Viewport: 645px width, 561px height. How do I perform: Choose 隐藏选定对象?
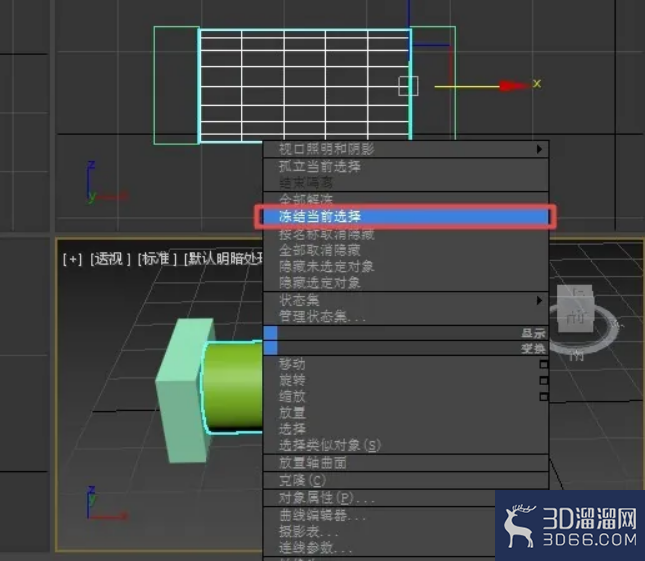(x=406, y=283)
